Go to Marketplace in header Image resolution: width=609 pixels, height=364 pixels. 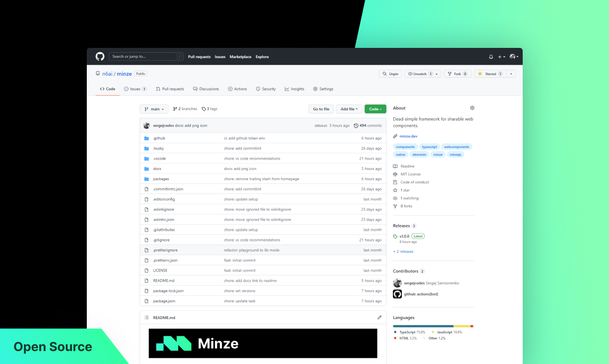click(x=240, y=57)
